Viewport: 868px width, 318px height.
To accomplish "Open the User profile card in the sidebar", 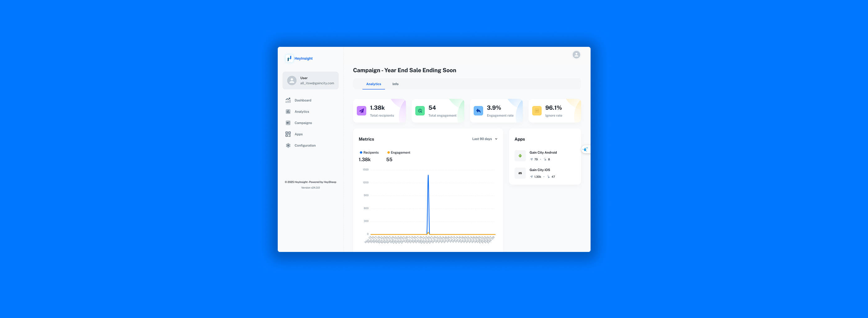I will [310, 80].
